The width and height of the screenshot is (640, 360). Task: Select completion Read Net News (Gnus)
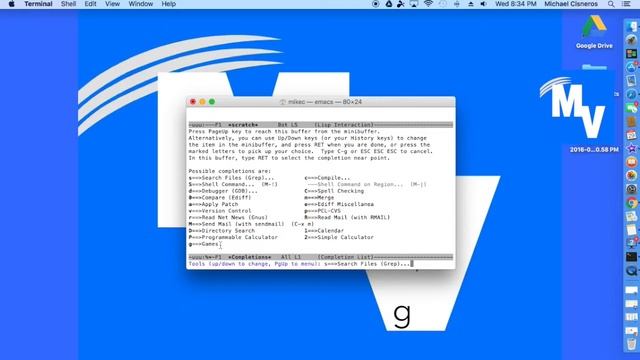[x=228, y=218]
